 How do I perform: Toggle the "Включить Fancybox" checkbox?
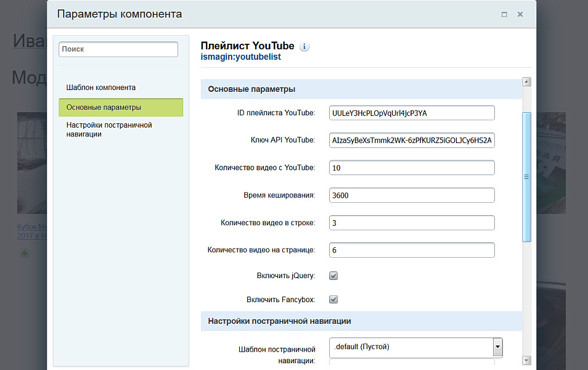click(333, 299)
